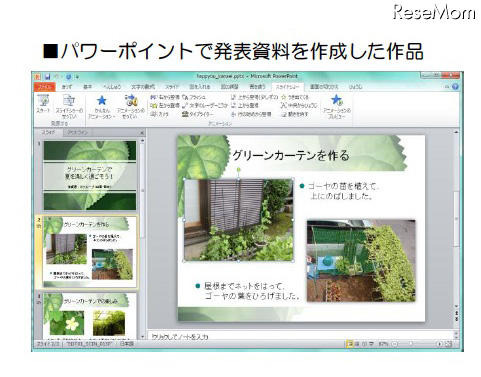Click アニメーションのプレビュー star icon
The width and height of the screenshot is (481, 377).
[337, 100]
